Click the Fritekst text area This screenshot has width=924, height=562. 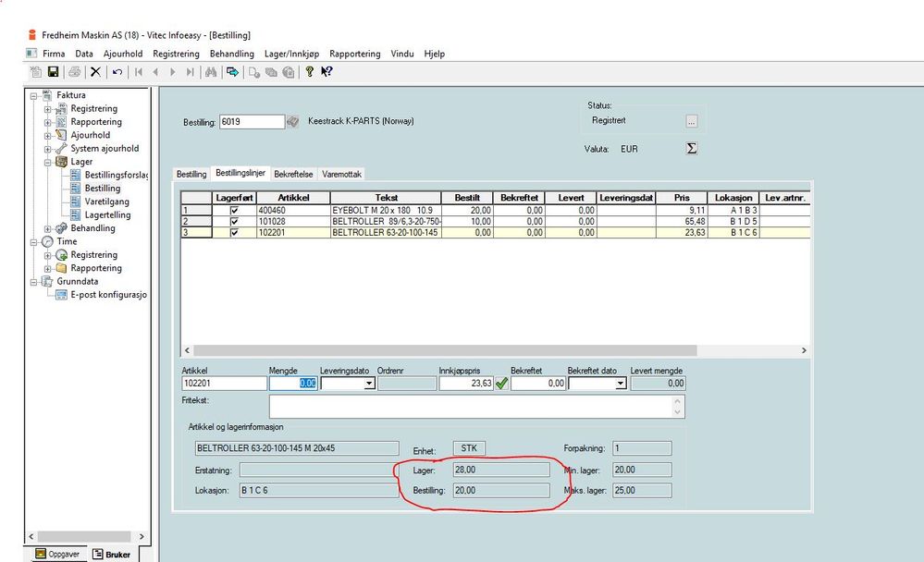[x=476, y=407]
